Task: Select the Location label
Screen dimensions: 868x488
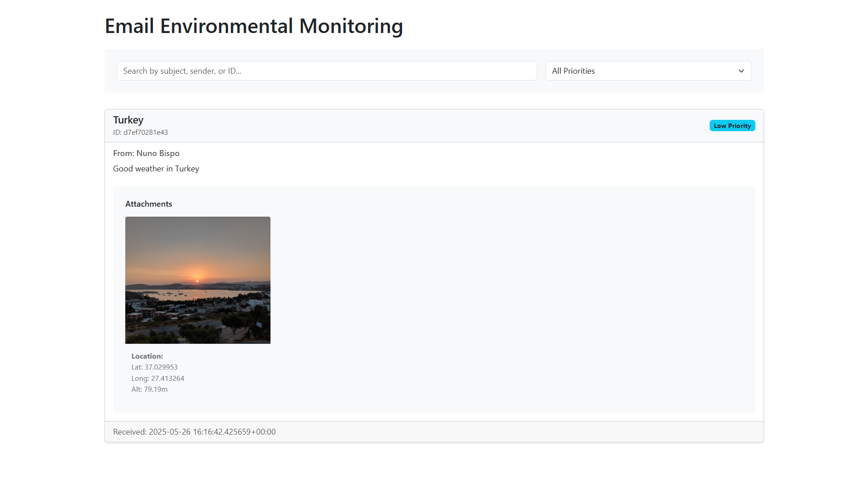Action: pyautogui.click(x=147, y=356)
